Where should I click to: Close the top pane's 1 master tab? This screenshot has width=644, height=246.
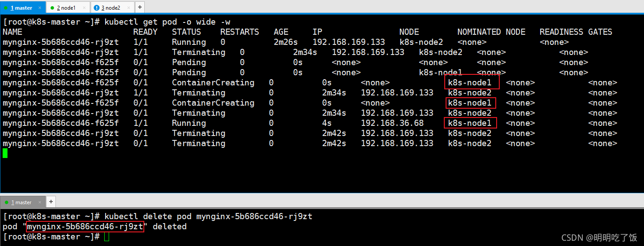point(40,8)
